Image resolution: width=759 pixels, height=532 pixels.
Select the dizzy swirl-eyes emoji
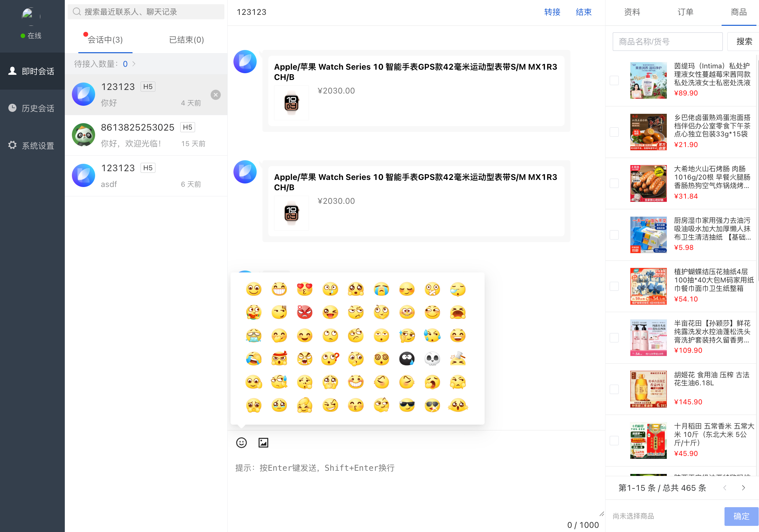381,359
